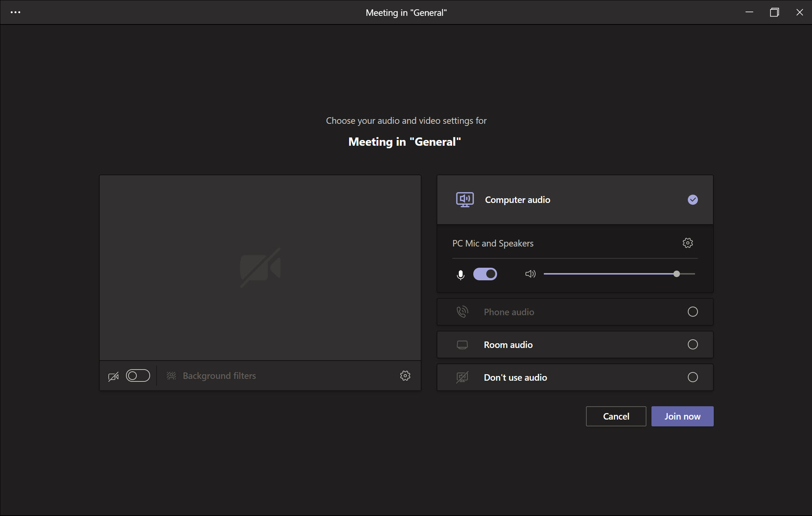Click the microphone icon

(x=461, y=273)
